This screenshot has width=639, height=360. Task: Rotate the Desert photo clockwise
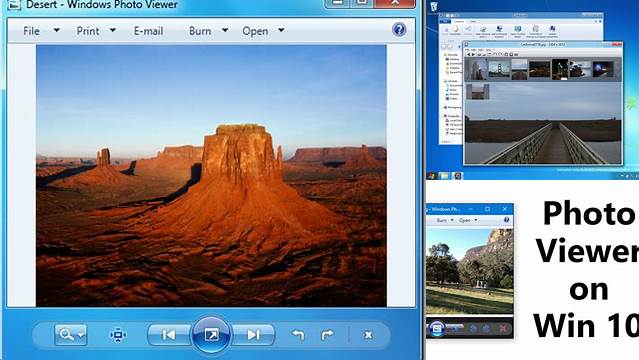327,335
